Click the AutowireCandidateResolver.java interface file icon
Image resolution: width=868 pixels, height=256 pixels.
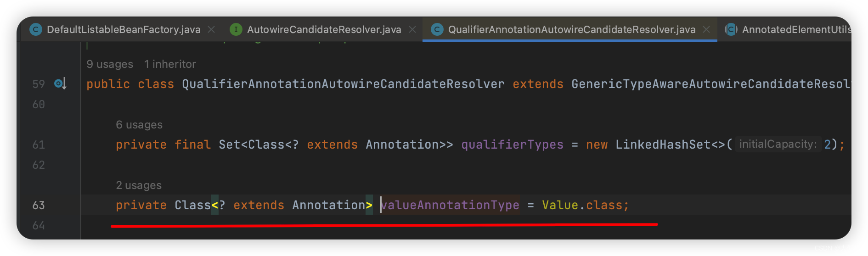pos(236,30)
